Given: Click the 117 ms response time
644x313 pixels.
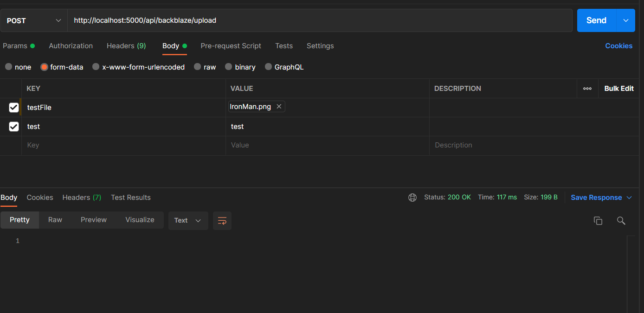Looking at the screenshot, I should pyautogui.click(x=507, y=198).
